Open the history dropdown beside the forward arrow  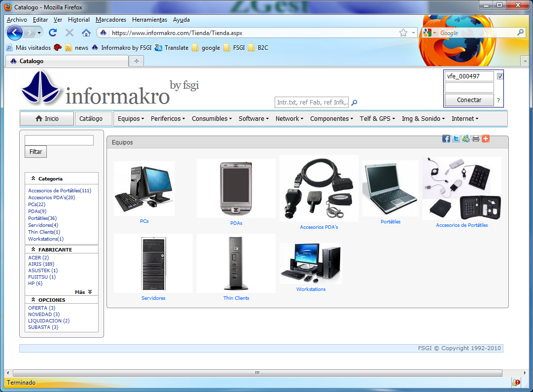[39, 33]
